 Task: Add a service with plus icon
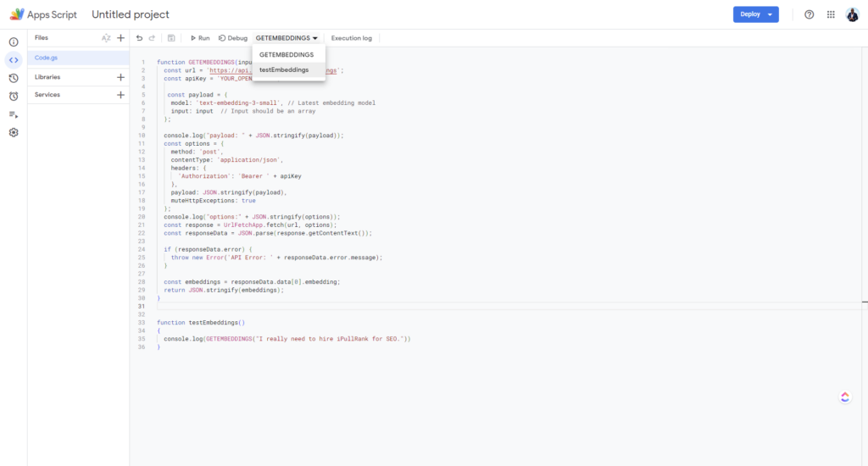tap(120, 95)
